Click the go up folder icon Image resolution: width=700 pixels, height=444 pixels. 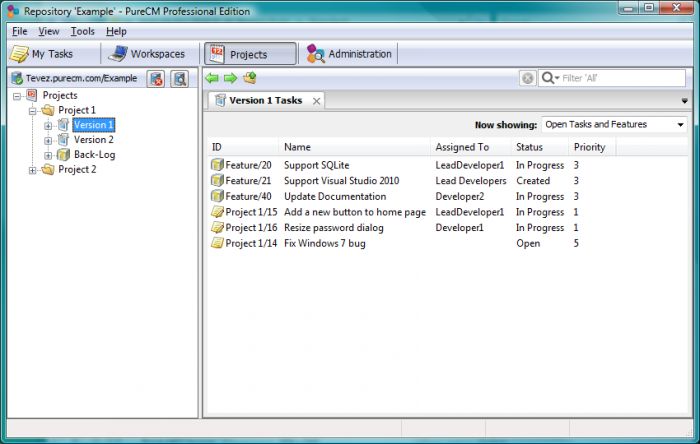click(x=250, y=78)
